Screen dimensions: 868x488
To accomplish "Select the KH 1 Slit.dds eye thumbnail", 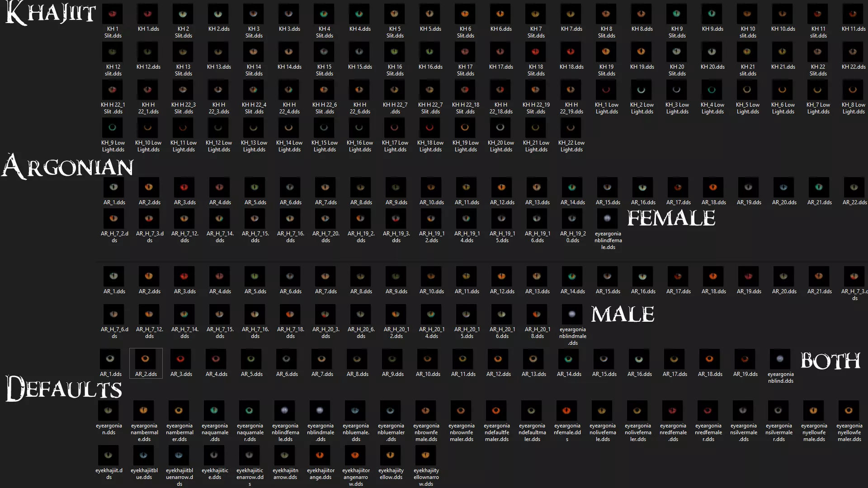I will pyautogui.click(x=113, y=14).
